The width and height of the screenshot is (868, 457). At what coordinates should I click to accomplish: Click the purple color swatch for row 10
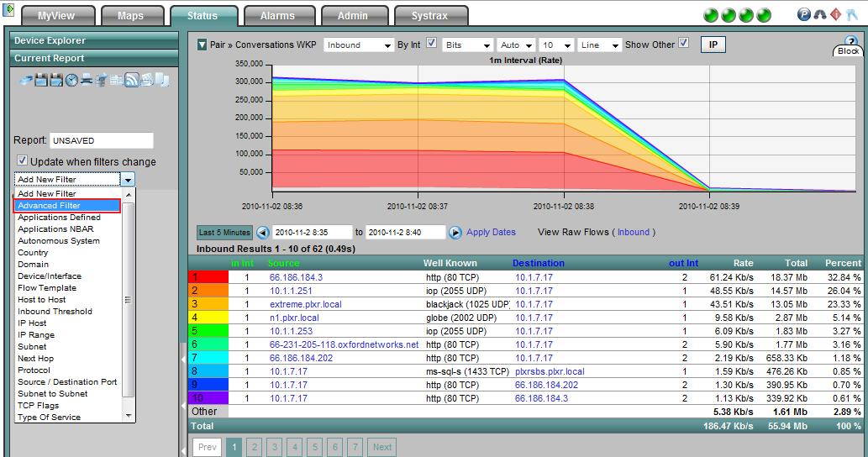(x=208, y=398)
